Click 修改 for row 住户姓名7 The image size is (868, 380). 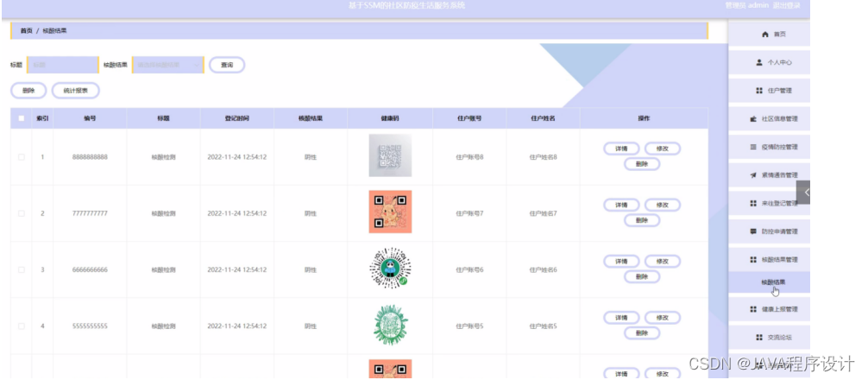click(x=662, y=205)
